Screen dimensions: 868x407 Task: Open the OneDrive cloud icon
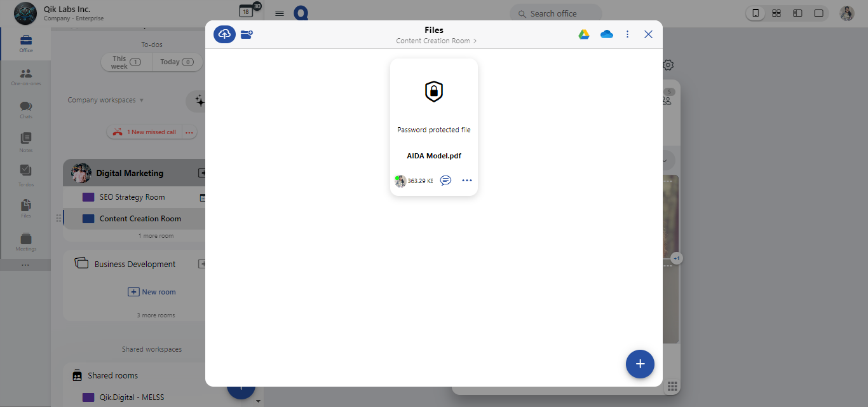pyautogui.click(x=606, y=34)
